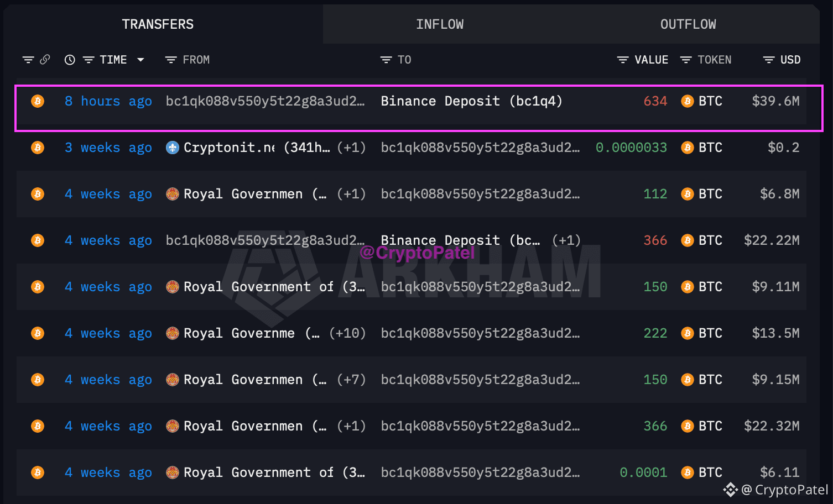The image size is (833, 504).
Task: Click the BTC token icon in the $9.11M row
Action: 688,287
